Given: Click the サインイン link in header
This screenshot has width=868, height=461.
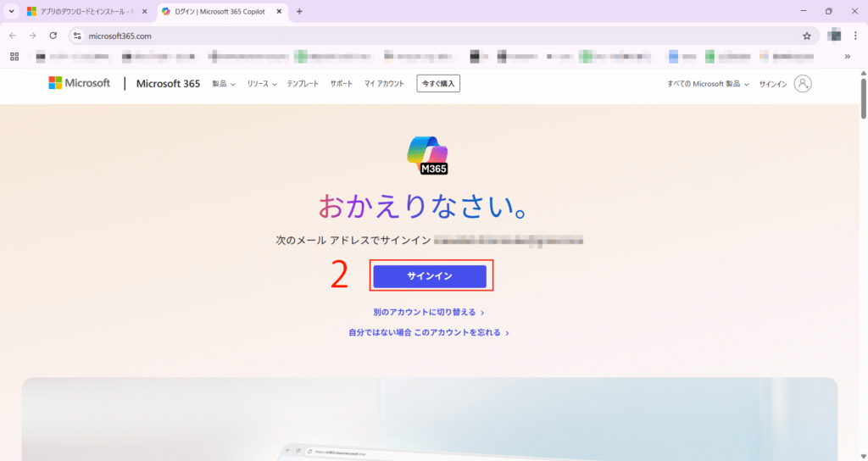Looking at the screenshot, I should [x=773, y=84].
